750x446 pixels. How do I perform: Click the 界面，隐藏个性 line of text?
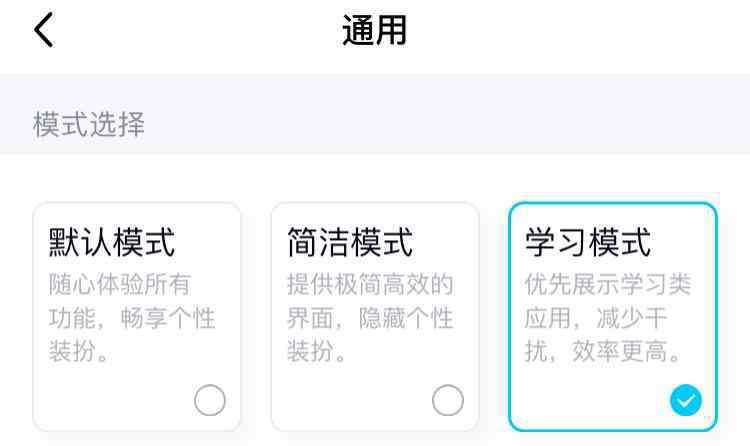[x=370, y=318]
